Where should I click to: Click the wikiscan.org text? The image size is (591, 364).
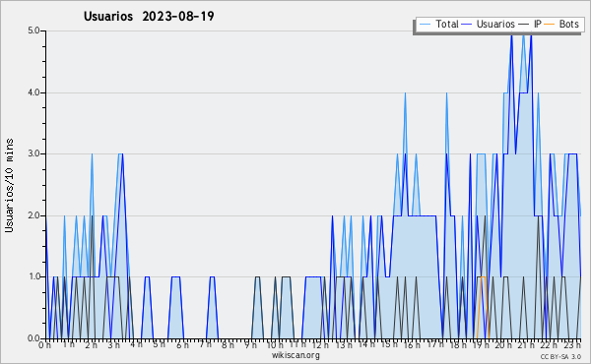click(x=295, y=355)
